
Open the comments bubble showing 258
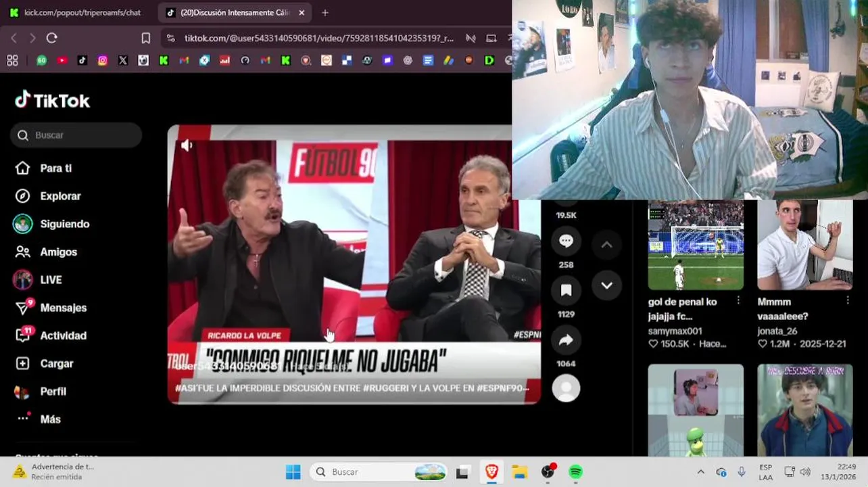pyautogui.click(x=566, y=241)
